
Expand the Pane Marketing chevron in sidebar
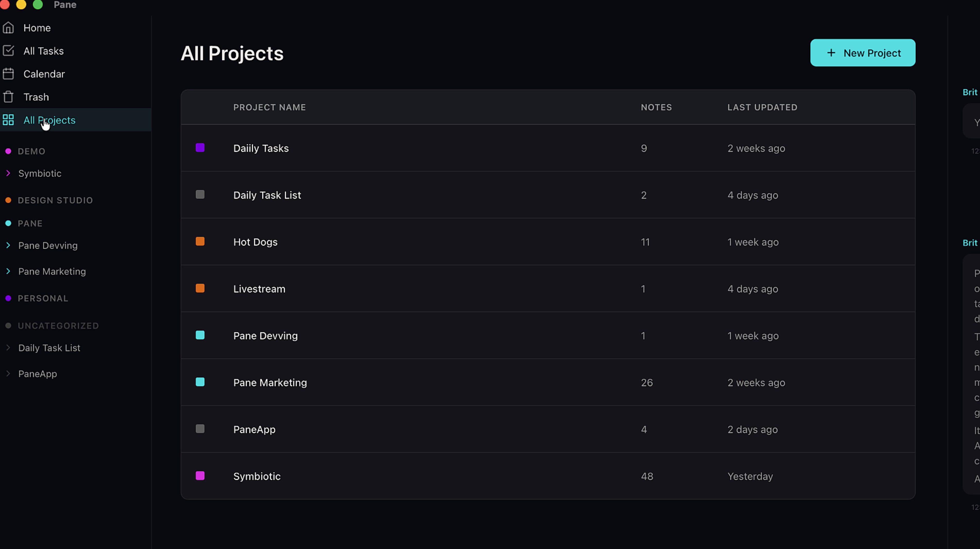(8, 271)
